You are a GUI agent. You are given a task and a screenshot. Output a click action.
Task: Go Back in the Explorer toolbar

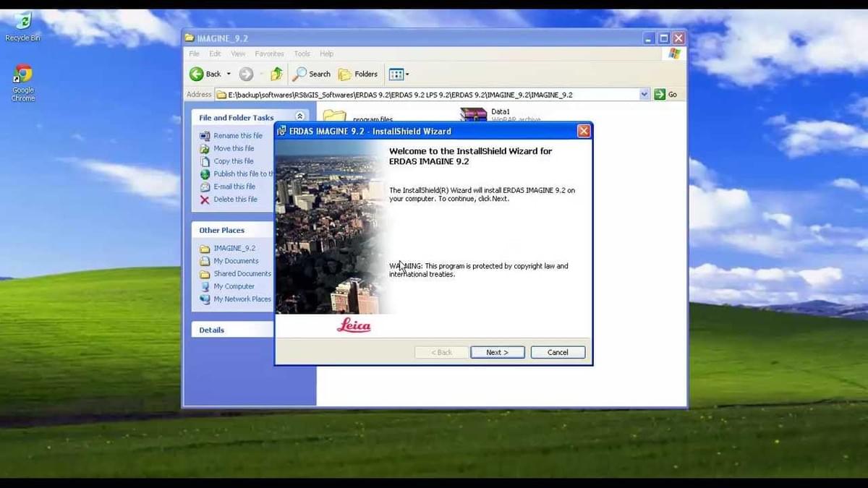[205, 74]
